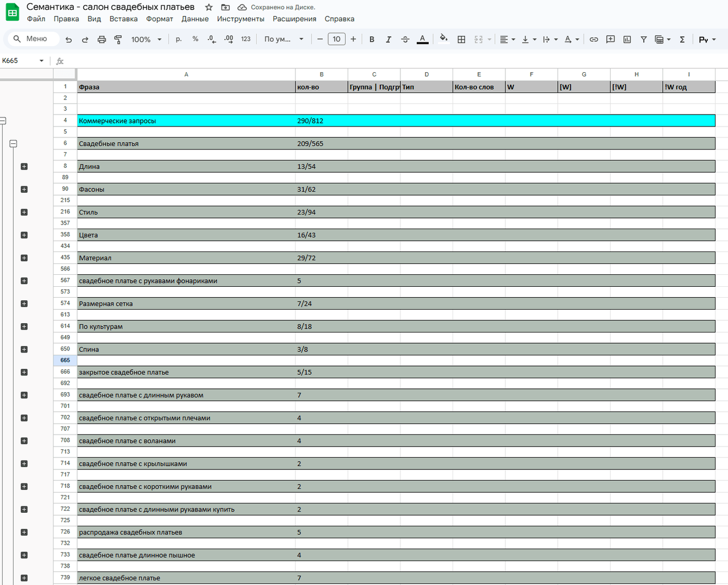Expand the Спина row group

pyautogui.click(x=24, y=349)
